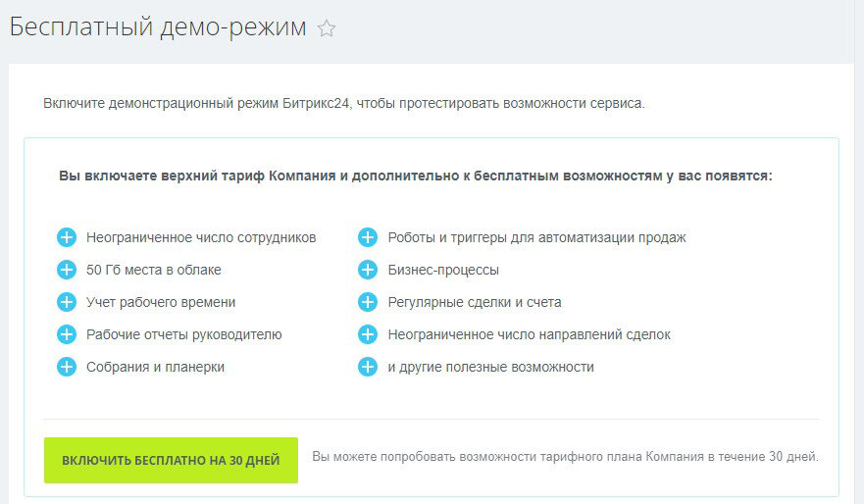Select the text Неограниченное число сотрудников
Viewport: 864px width, 504px height.
[x=201, y=237]
